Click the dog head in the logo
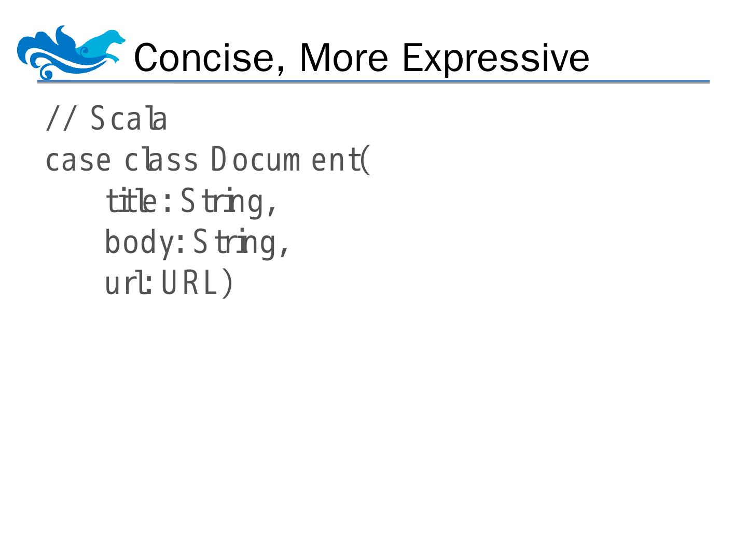This screenshot has width=747, height=560. point(115,38)
